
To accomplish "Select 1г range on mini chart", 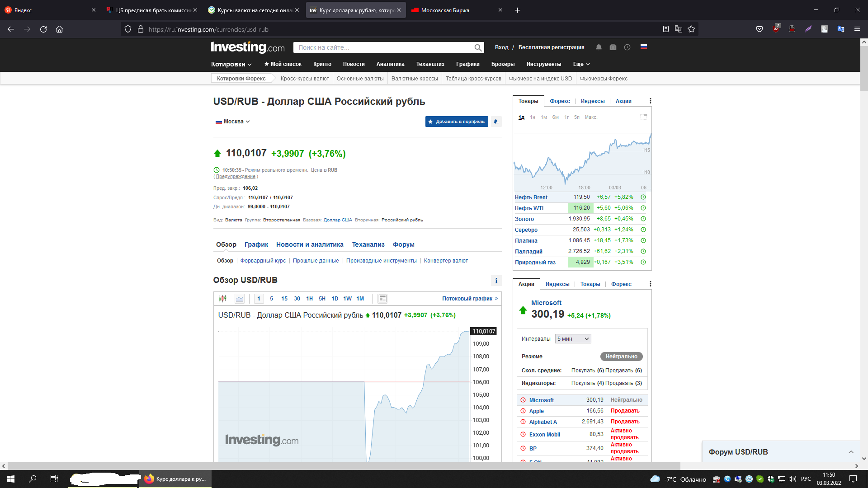I will [566, 117].
